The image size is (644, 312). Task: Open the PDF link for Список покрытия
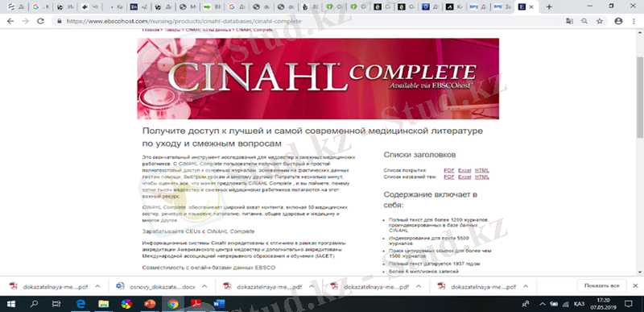click(x=448, y=170)
